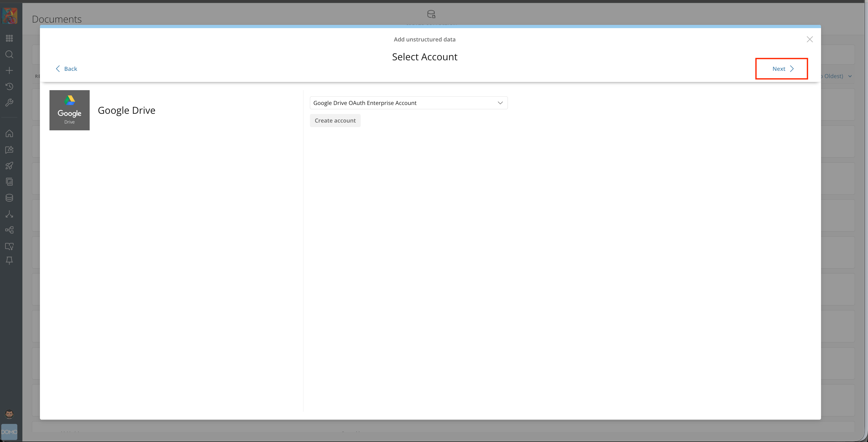
Task: Go Back in the Select Account dialog
Action: [x=66, y=69]
